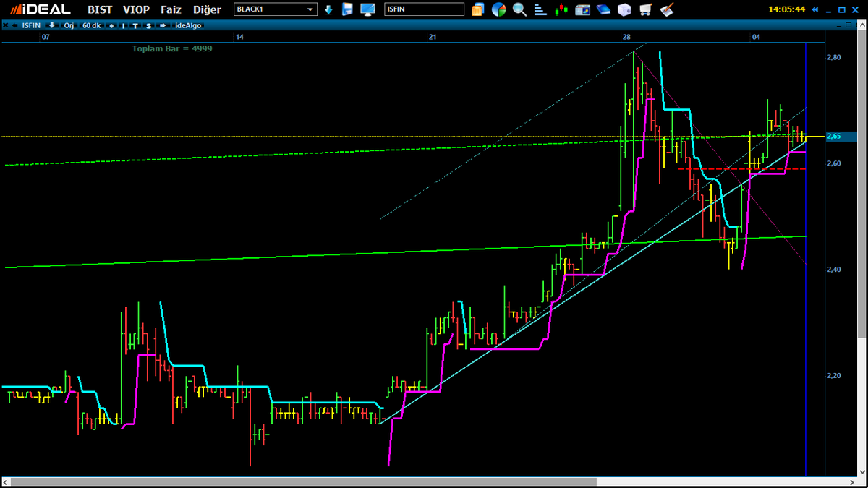Click the magnifying glass search icon
Screen dimensions: 868x488
click(x=519, y=9)
